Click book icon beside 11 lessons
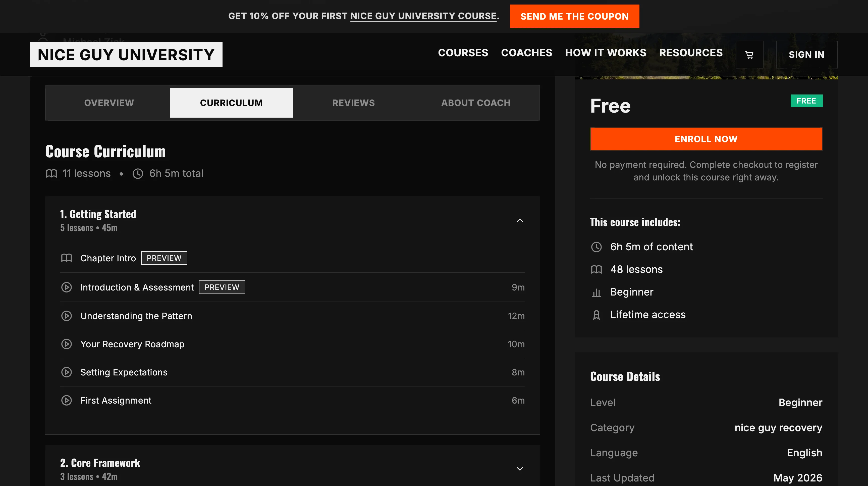The image size is (868, 486). 51,174
